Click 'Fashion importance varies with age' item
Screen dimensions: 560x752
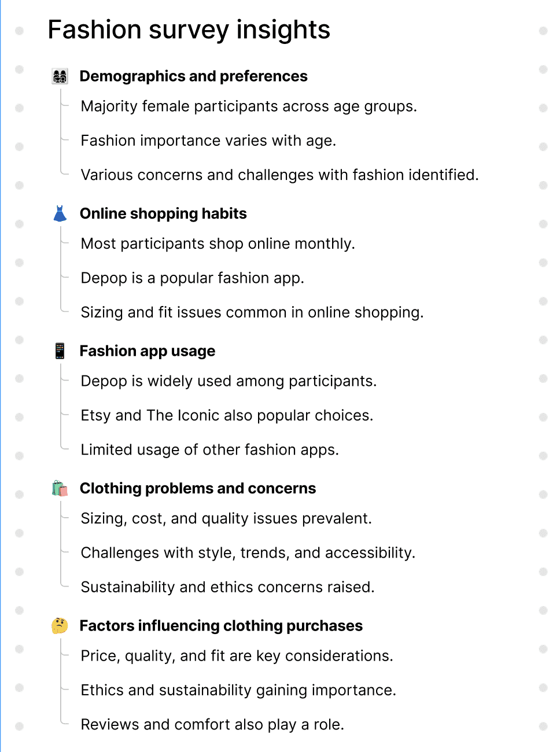(x=208, y=141)
